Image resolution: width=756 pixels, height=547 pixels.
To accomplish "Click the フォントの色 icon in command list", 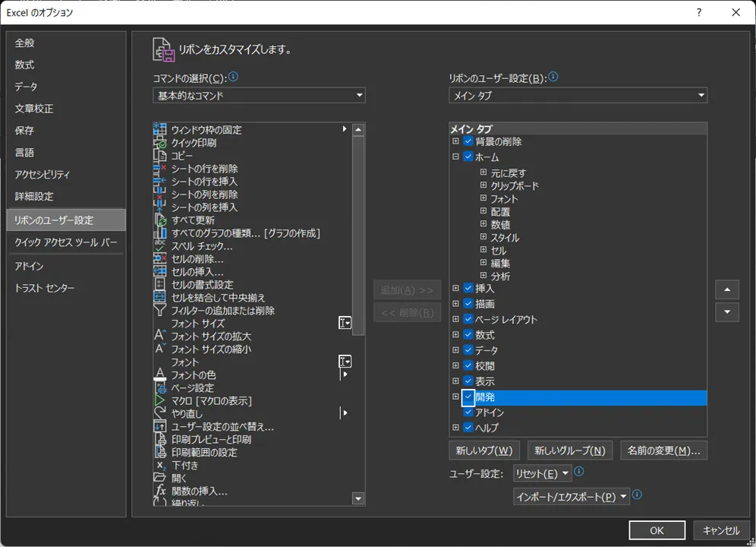I will pos(159,375).
